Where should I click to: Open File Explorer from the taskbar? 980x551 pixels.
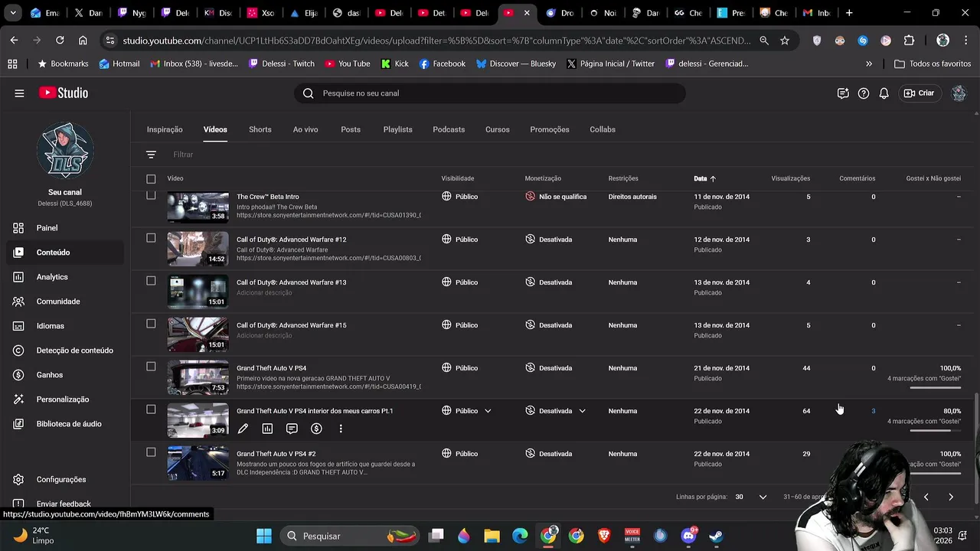tap(492, 536)
